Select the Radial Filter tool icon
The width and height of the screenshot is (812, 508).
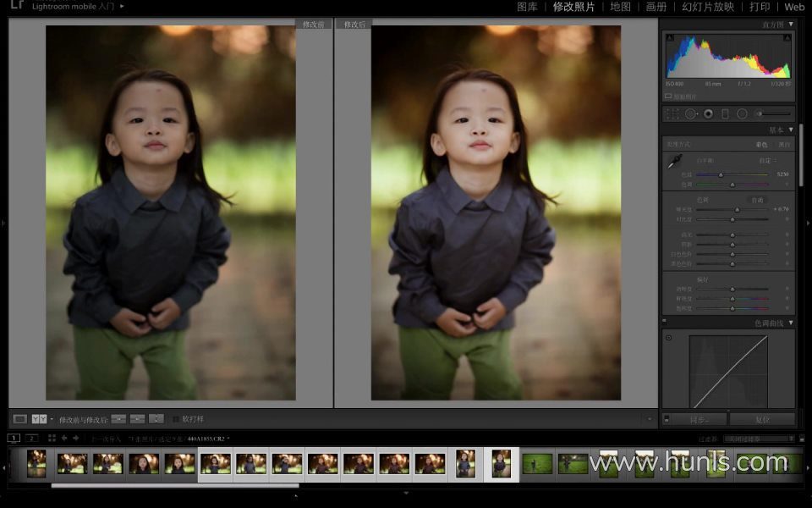742,113
